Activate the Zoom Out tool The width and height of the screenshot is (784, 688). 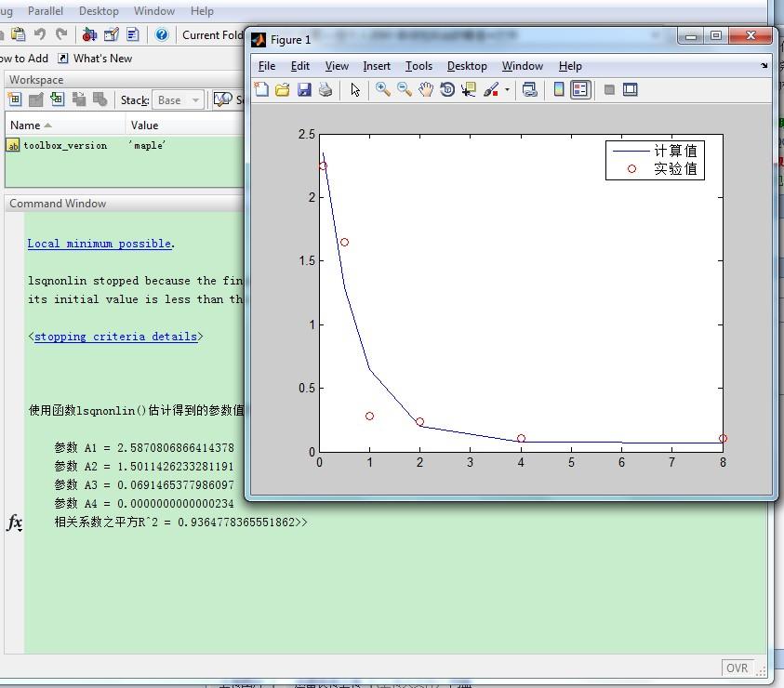pyautogui.click(x=404, y=90)
